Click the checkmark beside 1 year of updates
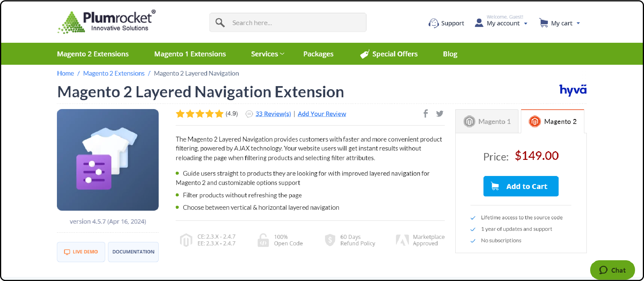 (473, 229)
